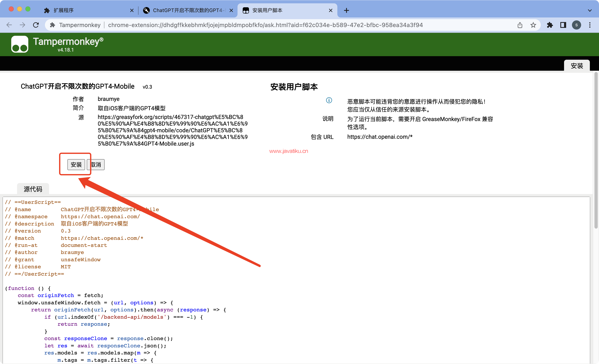The image size is (599, 364).
Task: Open Chrome three-dot menu
Action: tap(590, 25)
